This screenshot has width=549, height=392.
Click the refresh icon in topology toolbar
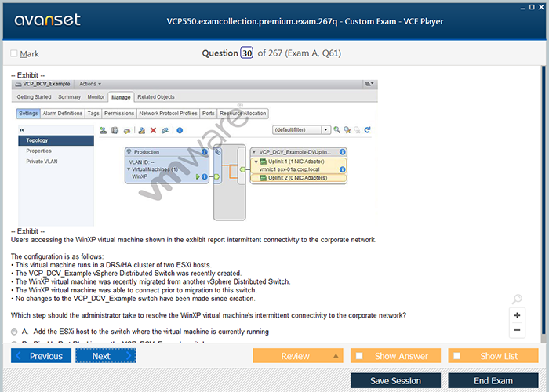tap(367, 130)
